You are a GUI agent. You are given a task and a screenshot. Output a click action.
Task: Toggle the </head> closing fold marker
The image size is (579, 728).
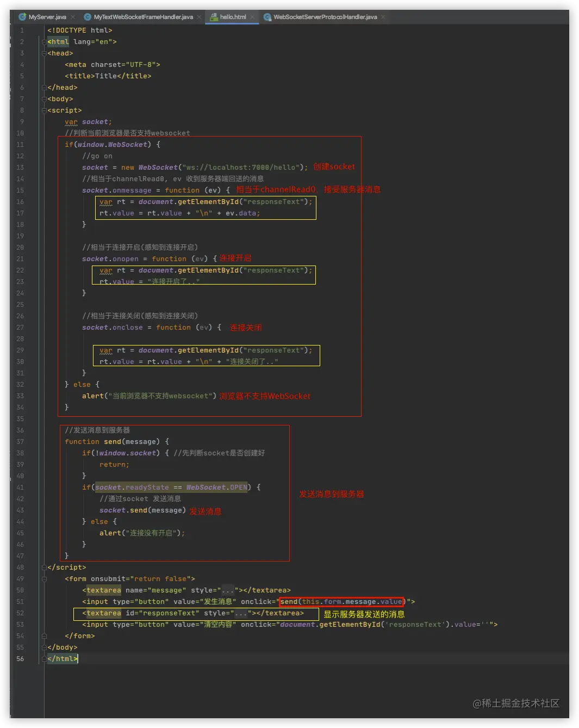44,88
